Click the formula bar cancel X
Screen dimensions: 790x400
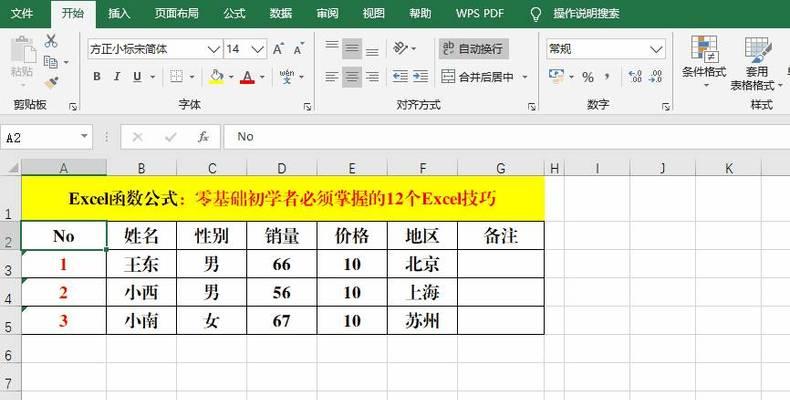(x=138, y=137)
